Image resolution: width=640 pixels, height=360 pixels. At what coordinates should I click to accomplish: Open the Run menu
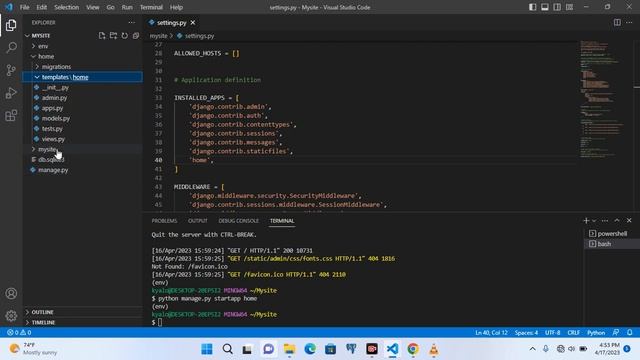(127, 7)
